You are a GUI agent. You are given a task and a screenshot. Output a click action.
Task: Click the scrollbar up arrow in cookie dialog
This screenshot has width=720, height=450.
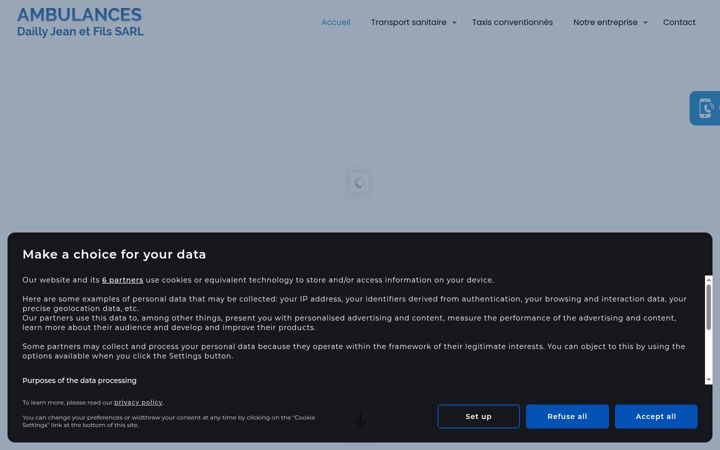(x=709, y=279)
